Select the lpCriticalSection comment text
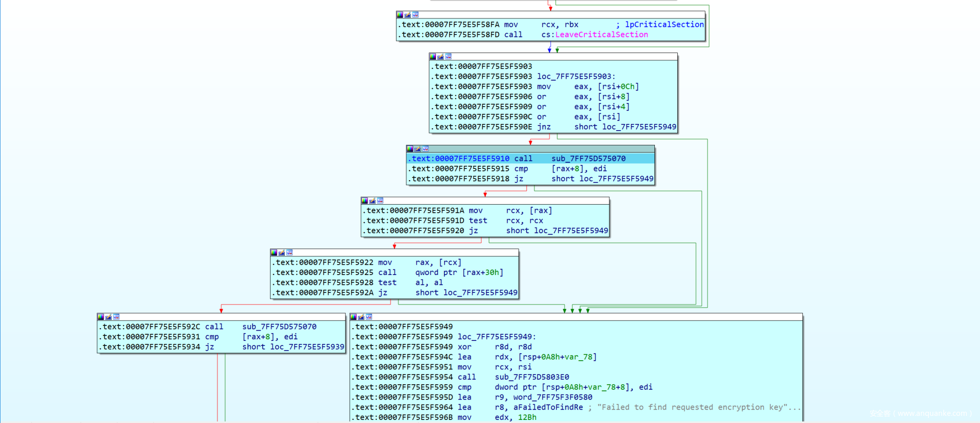 coord(664,24)
